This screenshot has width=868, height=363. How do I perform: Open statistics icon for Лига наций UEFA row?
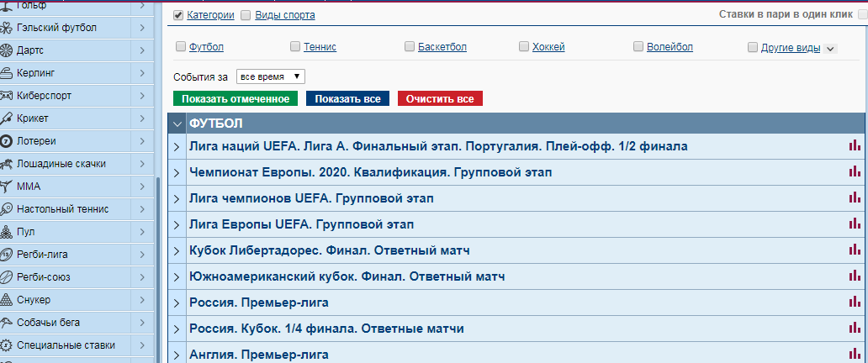[x=855, y=145]
